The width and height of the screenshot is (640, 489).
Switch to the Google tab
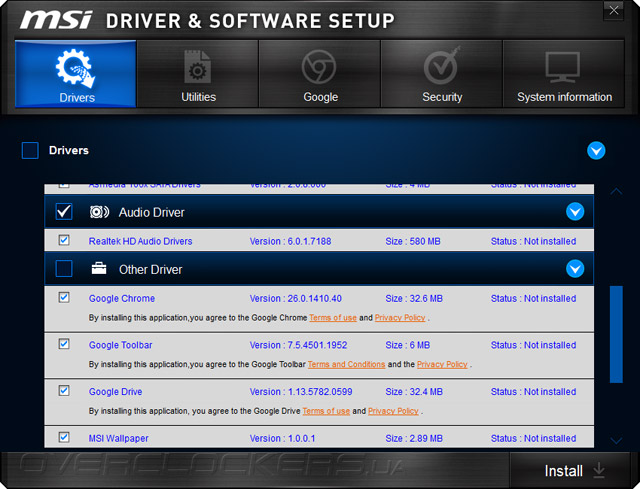[x=320, y=74]
